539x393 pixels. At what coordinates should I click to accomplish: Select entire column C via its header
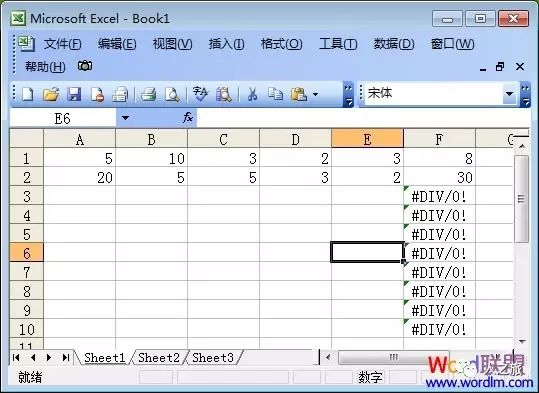coord(223,139)
